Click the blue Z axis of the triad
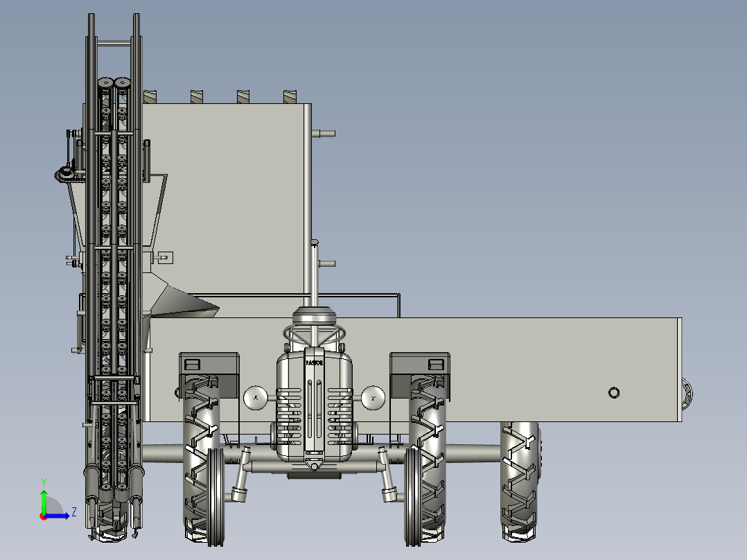The width and height of the screenshot is (747, 560). 58,516
